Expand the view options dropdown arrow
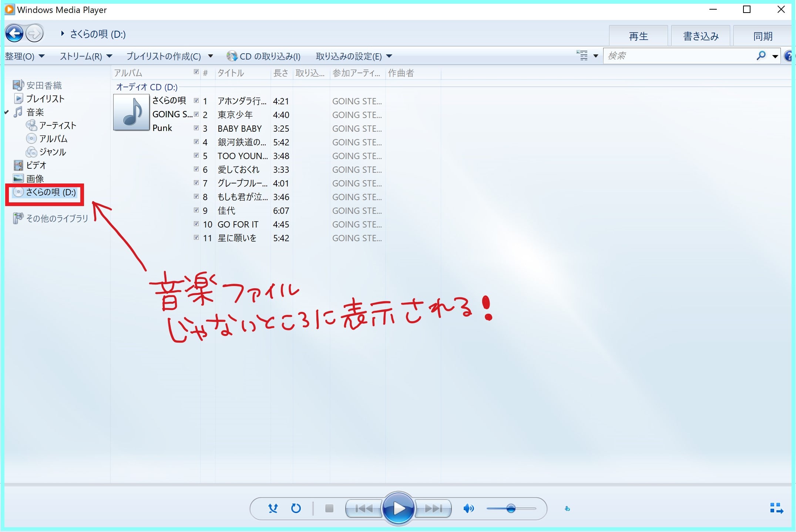 [x=596, y=56]
